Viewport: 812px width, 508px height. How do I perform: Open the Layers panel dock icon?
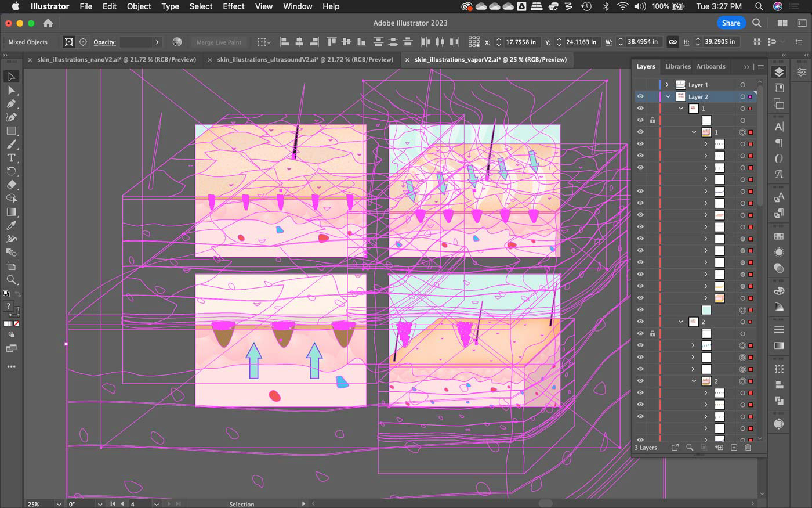(779, 71)
